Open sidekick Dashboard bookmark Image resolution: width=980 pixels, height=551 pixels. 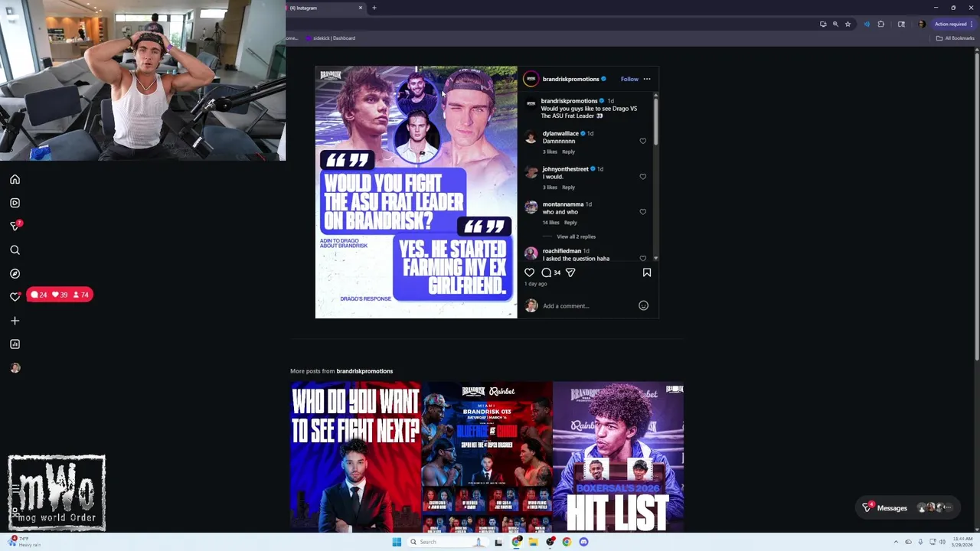tap(330, 38)
